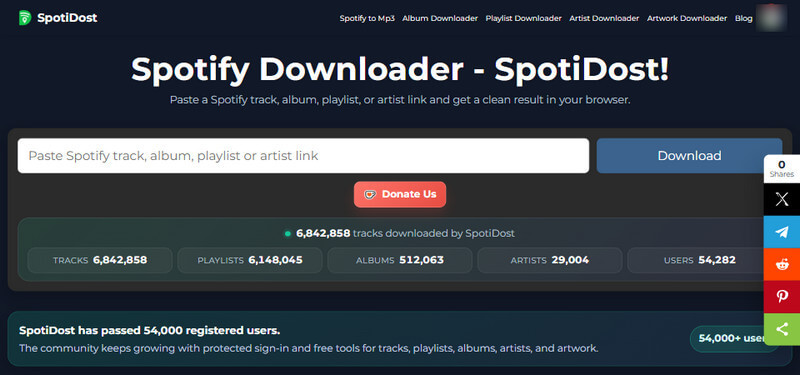The image size is (800, 375).
Task: Click "SpotiDost has passed 54,000 registered users." heading
Action: (149, 331)
